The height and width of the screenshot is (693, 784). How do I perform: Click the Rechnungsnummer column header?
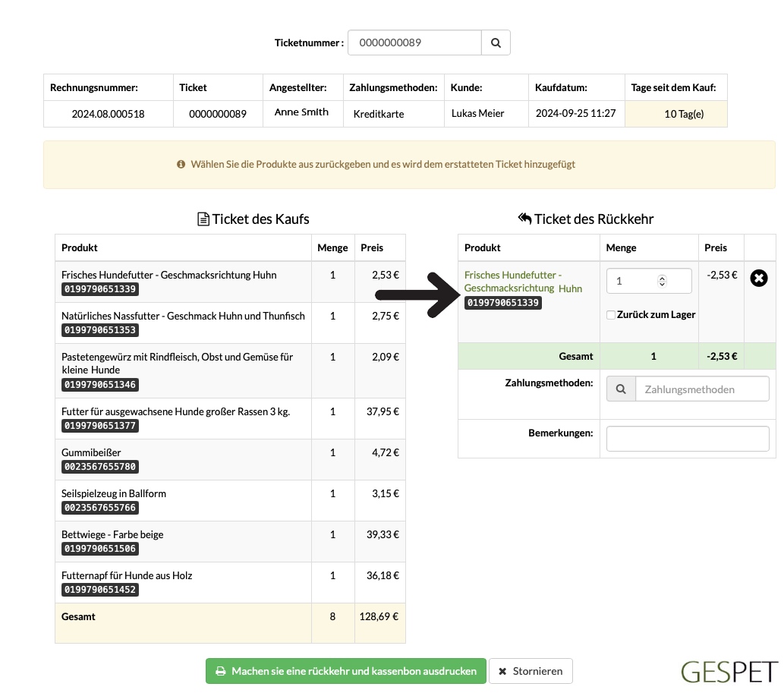pos(94,87)
